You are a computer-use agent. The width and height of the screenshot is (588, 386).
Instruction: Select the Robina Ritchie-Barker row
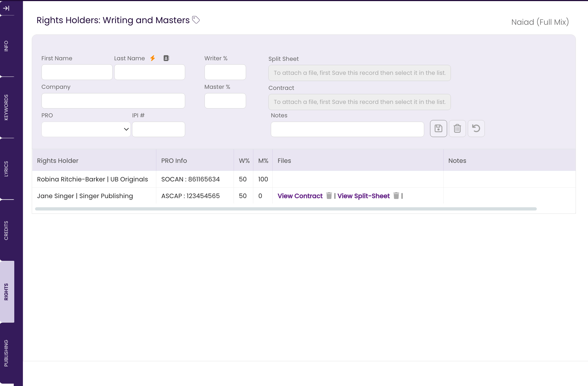coord(92,179)
